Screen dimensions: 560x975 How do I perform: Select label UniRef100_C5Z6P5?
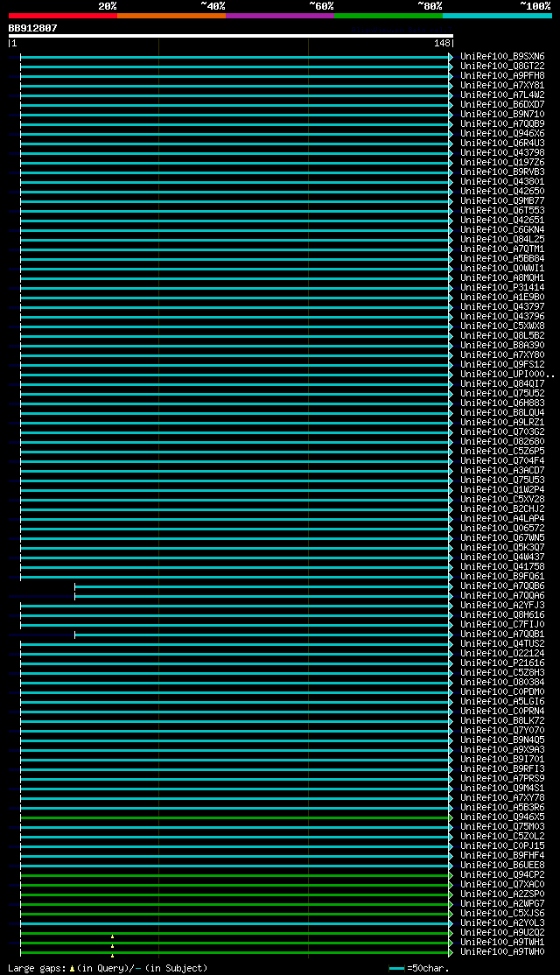point(502,452)
